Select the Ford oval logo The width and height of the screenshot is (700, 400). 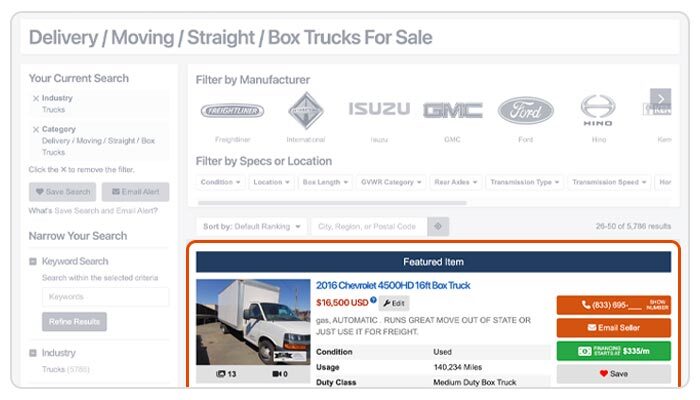point(525,110)
